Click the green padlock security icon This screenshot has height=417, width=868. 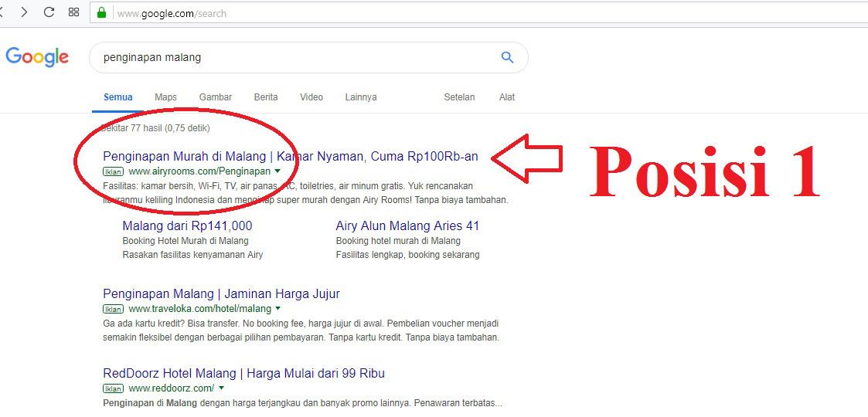(x=100, y=13)
